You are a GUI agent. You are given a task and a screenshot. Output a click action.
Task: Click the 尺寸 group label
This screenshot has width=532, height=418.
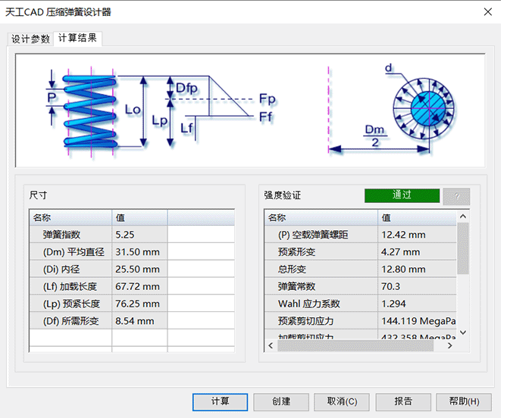(x=38, y=195)
